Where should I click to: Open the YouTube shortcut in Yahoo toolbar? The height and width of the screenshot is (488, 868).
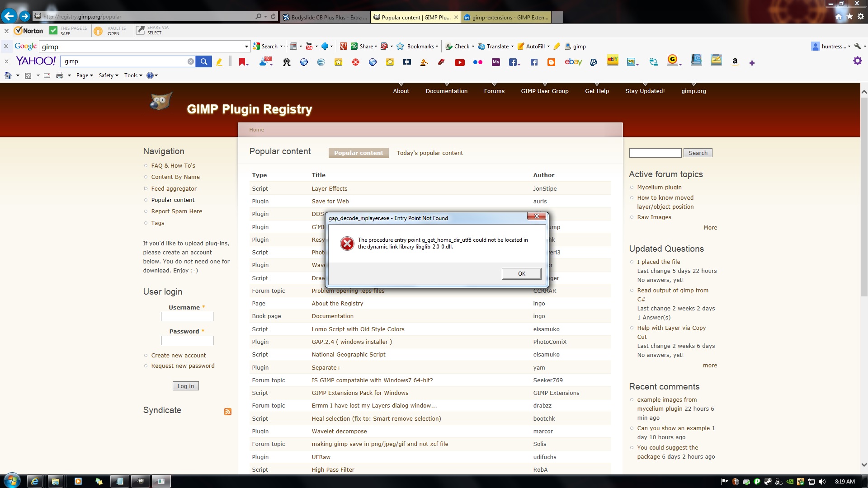pos(460,62)
